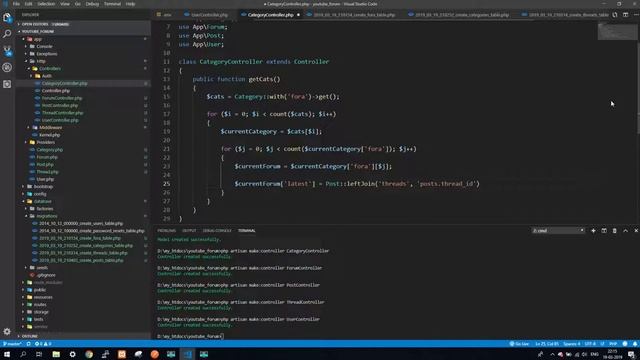
Task: Click Go Live in the status bar
Action: coord(519,344)
